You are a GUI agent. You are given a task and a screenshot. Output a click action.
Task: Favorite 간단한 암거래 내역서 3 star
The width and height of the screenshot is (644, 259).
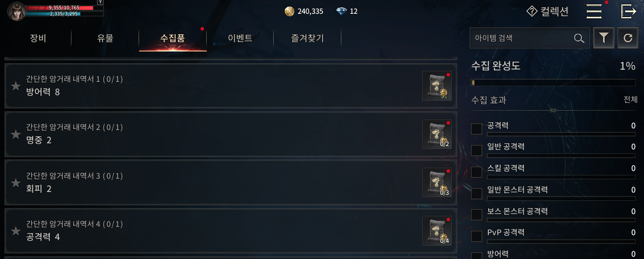(16, 183)
